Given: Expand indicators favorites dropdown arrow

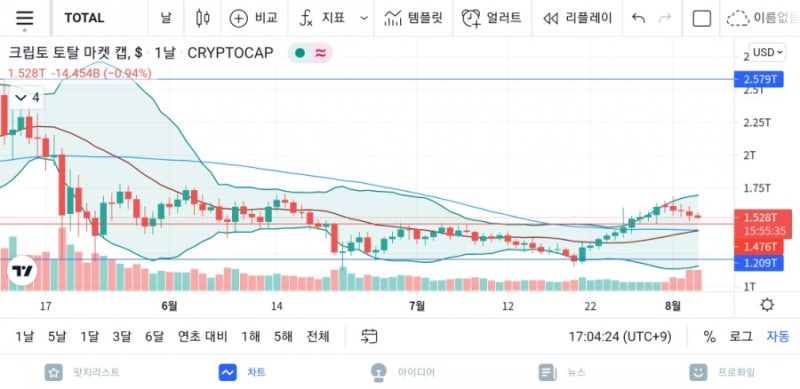Looking at the screenshot, I should (x=364, y=18).
